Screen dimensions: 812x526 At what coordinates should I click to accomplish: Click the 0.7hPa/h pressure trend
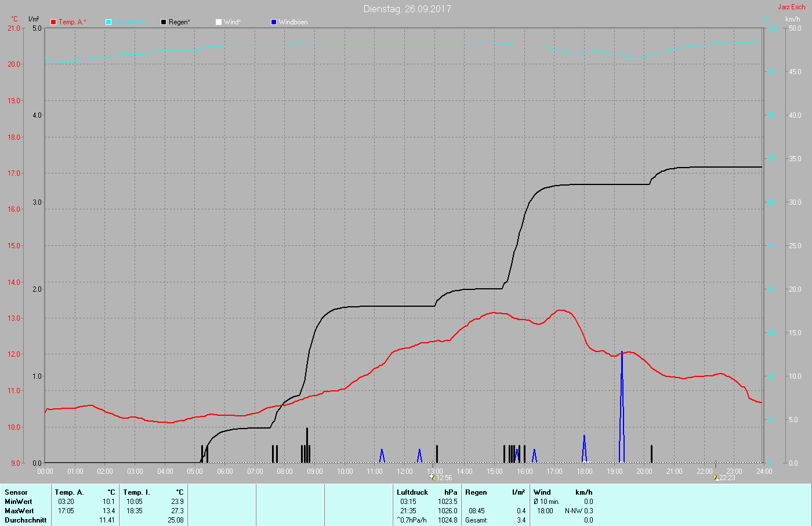(412, 520)
